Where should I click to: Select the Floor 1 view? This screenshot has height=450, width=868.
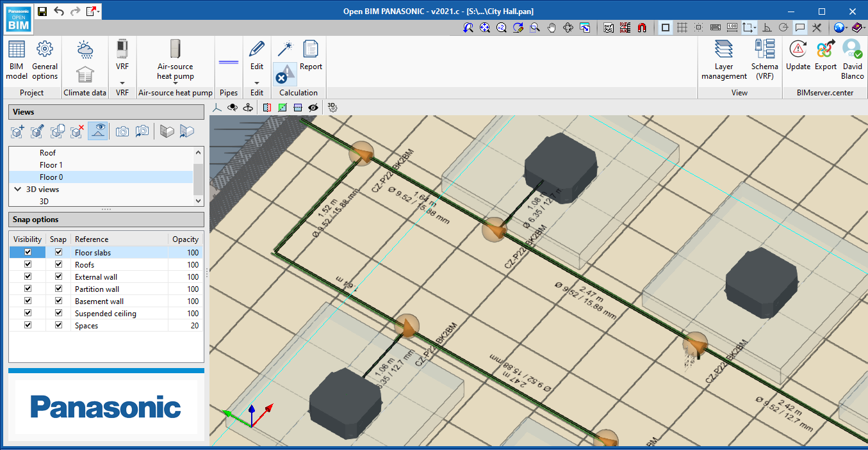[51, 165]
